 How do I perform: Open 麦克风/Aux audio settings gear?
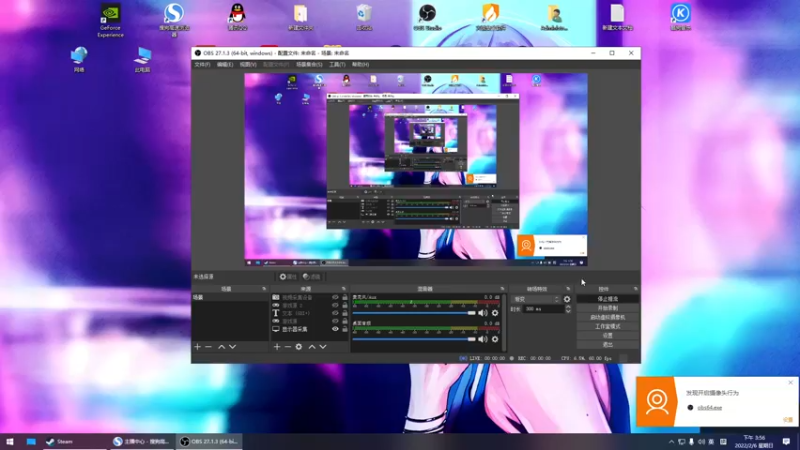click(495, 313)
